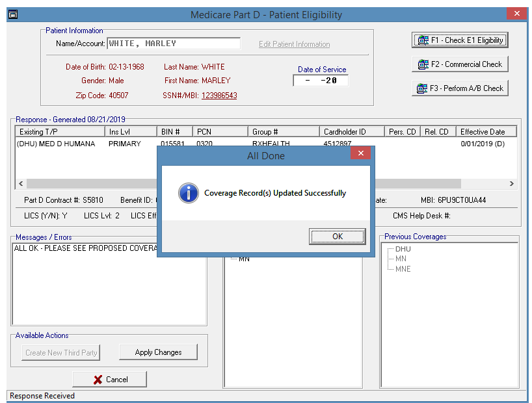Click Apply Changes button

[158, 352]
